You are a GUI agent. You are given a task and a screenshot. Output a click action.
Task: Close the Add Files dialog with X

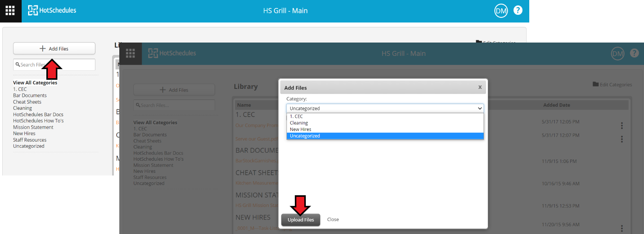pos(480,87)
